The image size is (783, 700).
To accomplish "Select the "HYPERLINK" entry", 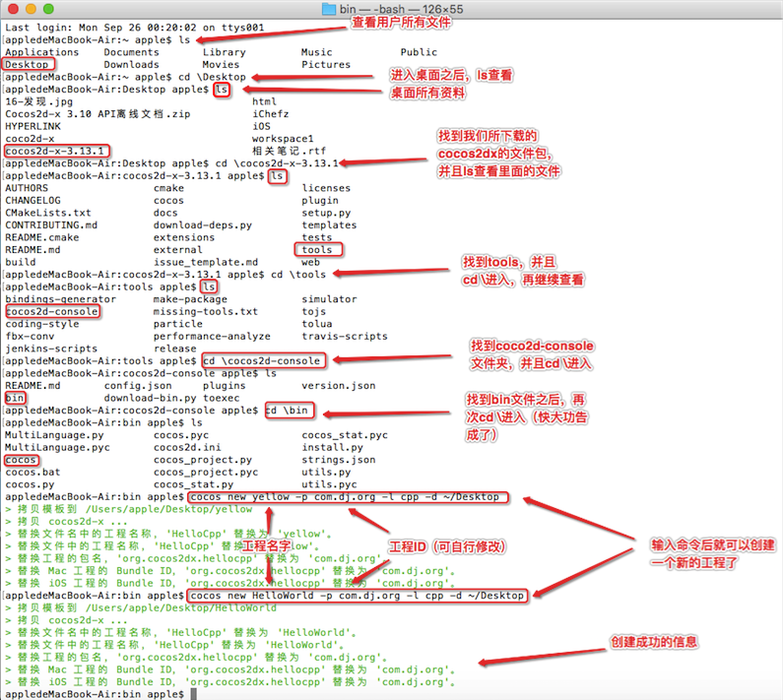I will pos(33,126).
